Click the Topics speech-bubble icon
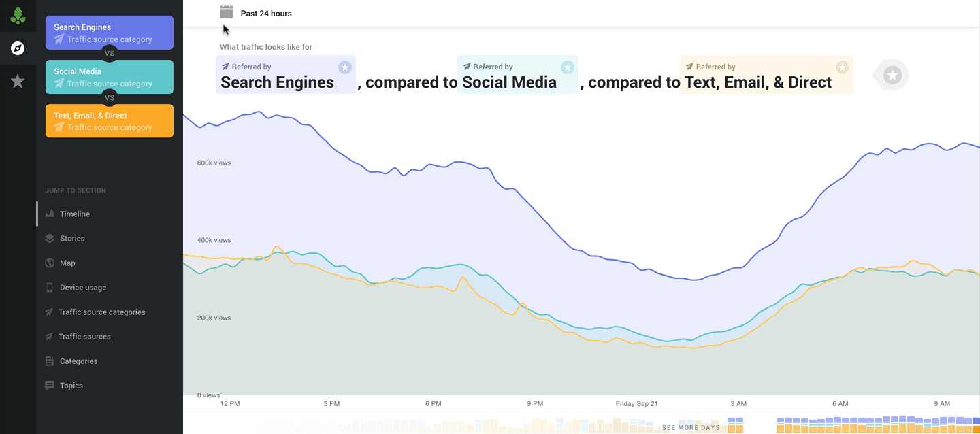The image size is (980, 434). (49, 385)
